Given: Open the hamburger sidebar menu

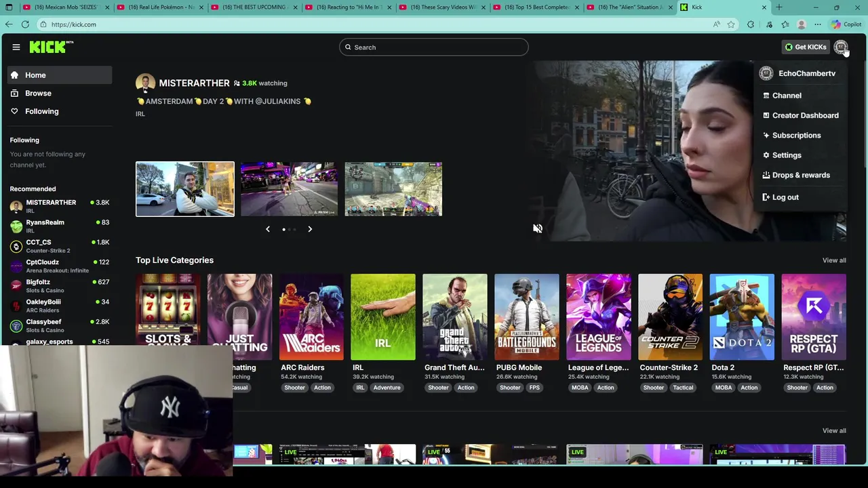Looking at the screenshot, I should coord(16,47).
